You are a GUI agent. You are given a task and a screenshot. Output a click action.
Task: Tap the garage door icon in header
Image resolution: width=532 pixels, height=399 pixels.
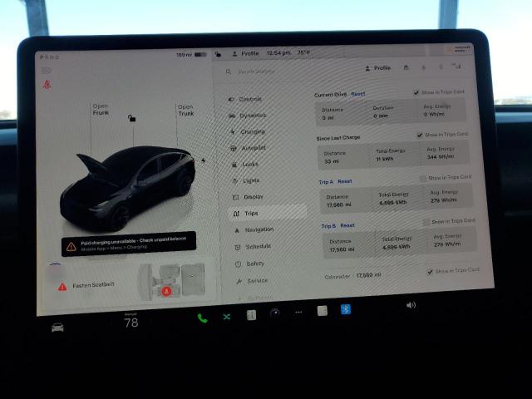point(406,67)
